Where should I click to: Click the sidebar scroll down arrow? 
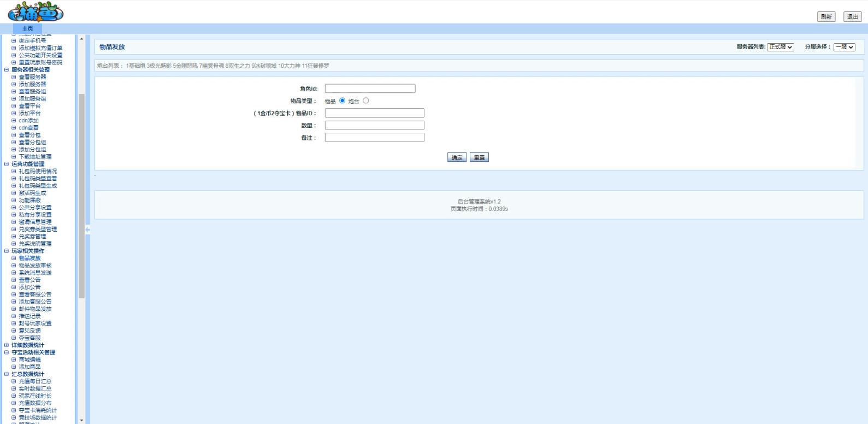(x=81, y=420)
